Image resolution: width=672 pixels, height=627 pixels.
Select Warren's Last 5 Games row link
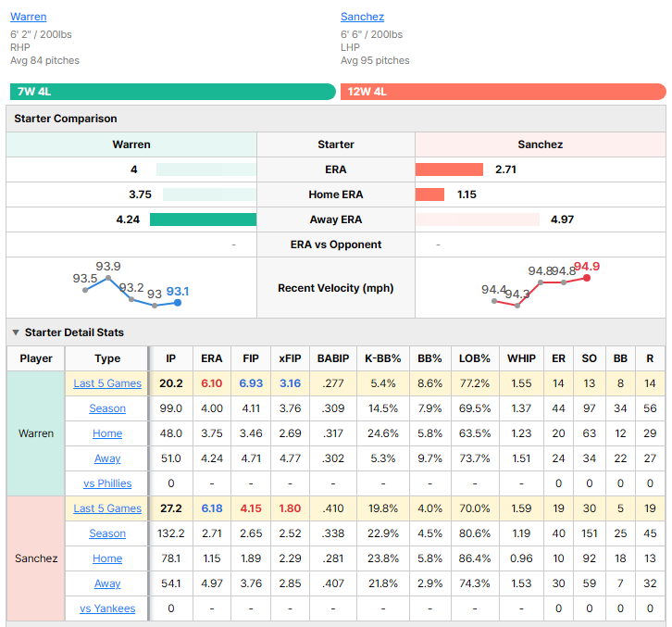(107, 383)
